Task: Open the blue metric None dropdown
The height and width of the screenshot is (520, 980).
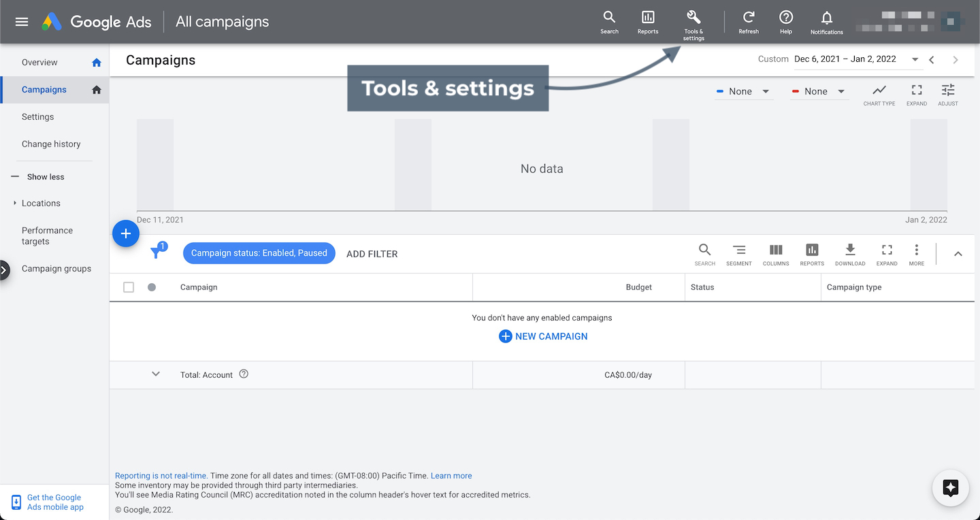Action: coord(744,91)
